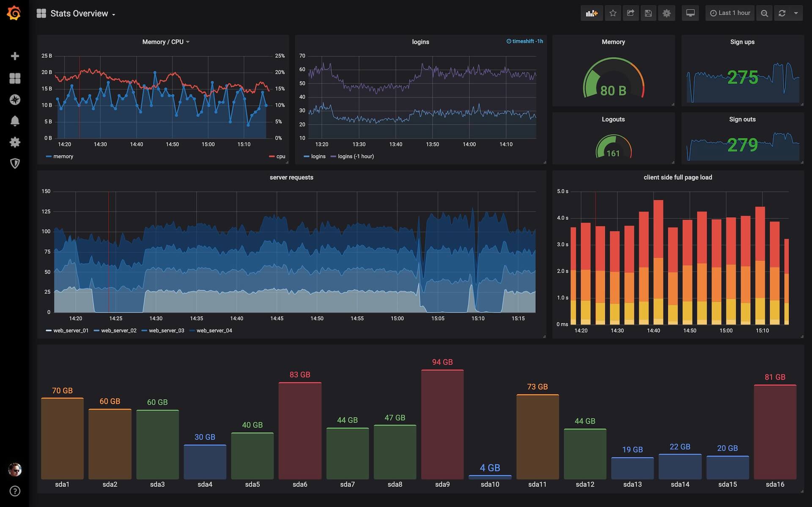
Task: Click the share dashboard icon
Action: [629, 13]
